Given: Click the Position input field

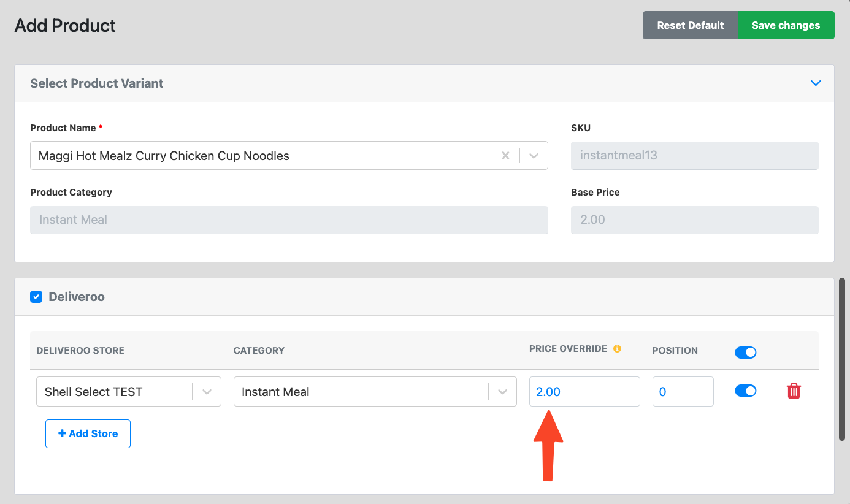Looking at the screenshot, I should (x=683, y=392).
